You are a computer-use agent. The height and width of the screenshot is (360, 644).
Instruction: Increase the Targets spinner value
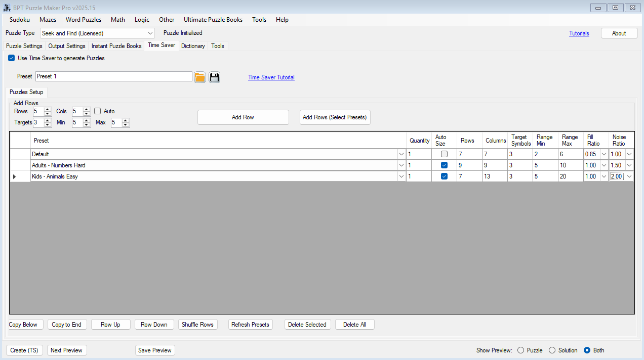pyautogui.click(x=48, y=120)
